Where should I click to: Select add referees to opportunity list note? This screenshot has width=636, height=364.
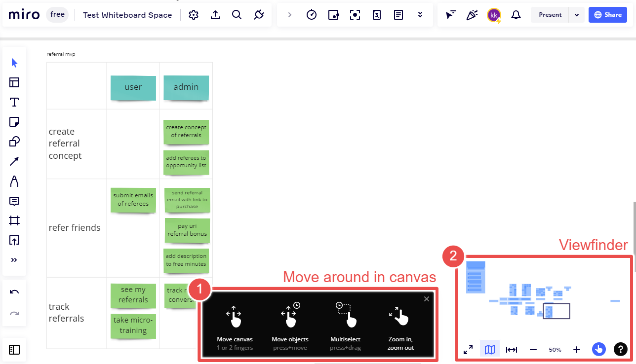tap(186, 162)
